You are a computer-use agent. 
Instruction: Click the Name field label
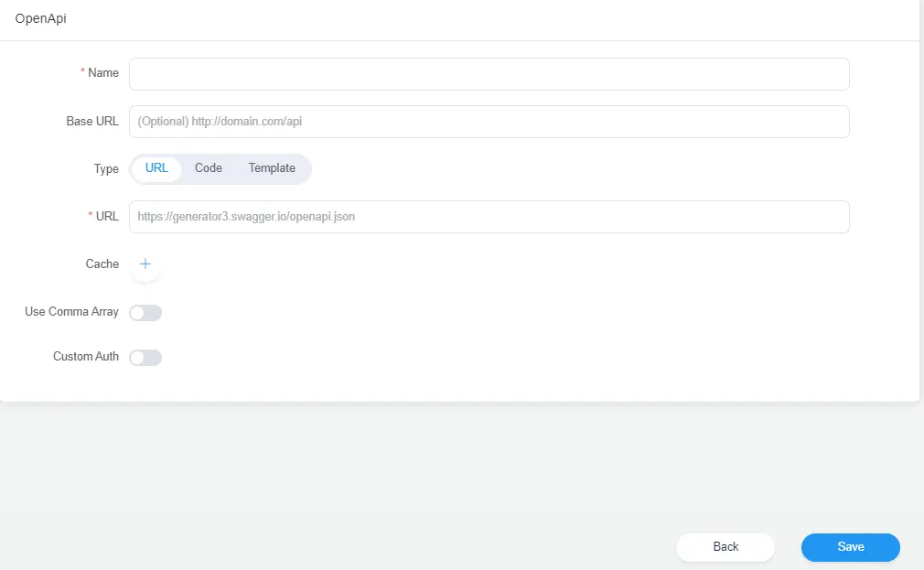click(x=103, y=73)
